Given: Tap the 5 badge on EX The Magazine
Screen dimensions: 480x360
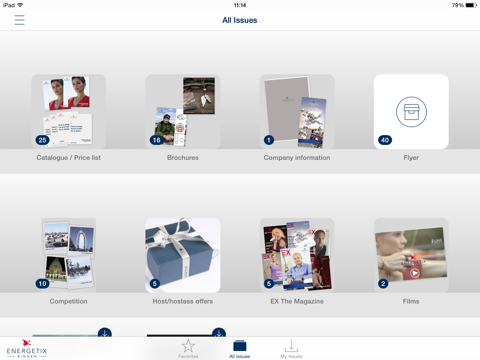Looking at the screenshot, I should coord(269,284).
